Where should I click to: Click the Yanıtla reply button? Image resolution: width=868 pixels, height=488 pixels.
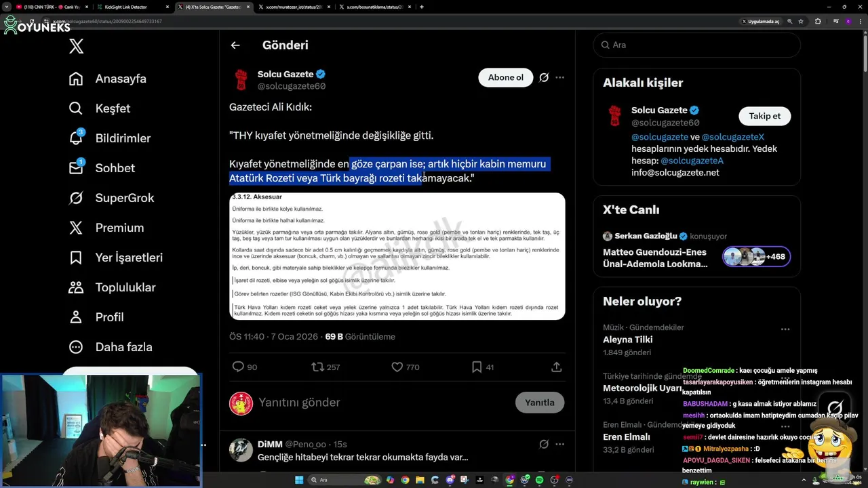pos(540,402)
